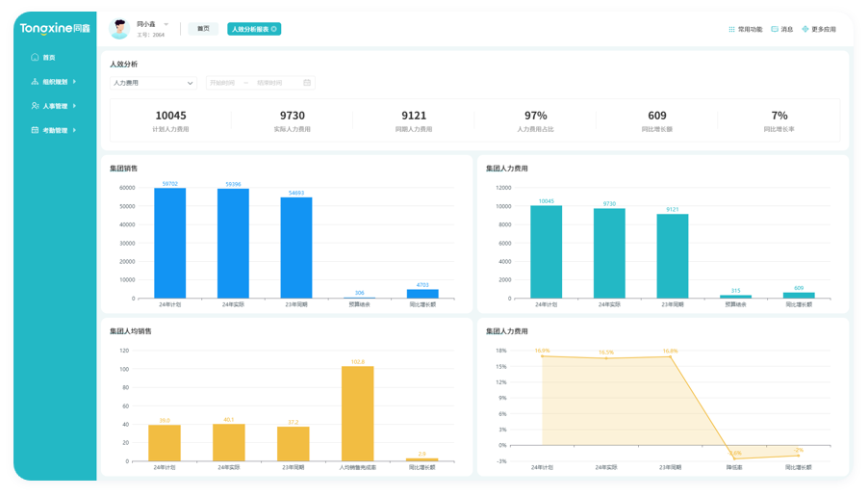Click the calendar icon in date range field
This screenshot has width=868, height=497.
point(308,83)
